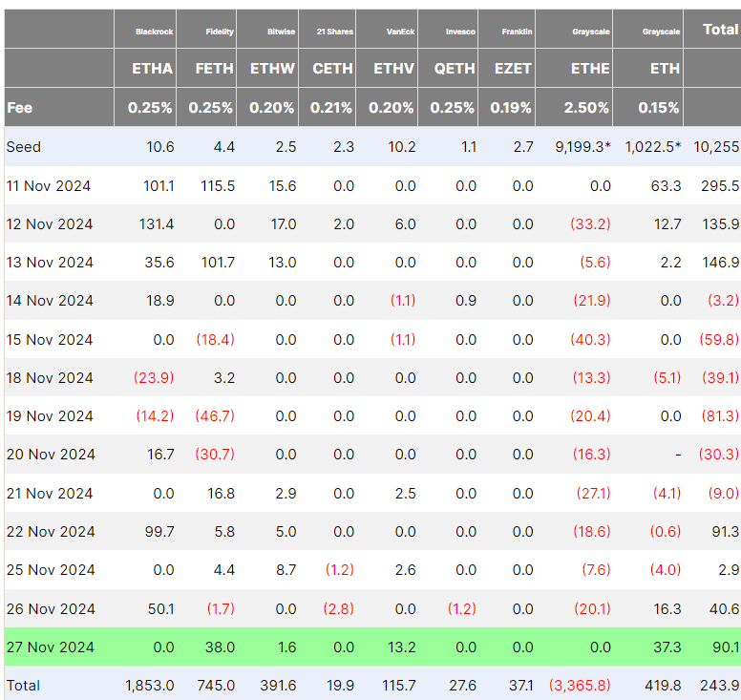Click the 295.5 total on 11 Nov
Viewport: 741px width, 700px height.
[720, 186]
